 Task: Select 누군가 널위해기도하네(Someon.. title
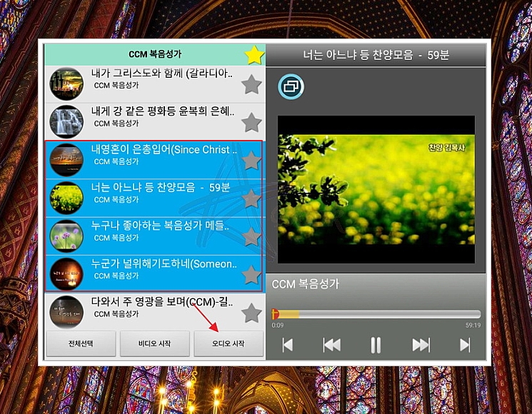click(164, 264)
